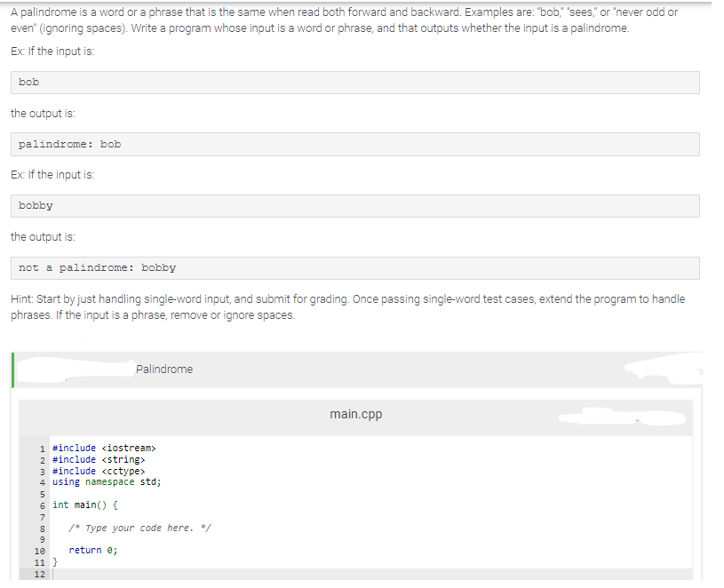Click the 'bobby' example input box

[x=354, y=206]
